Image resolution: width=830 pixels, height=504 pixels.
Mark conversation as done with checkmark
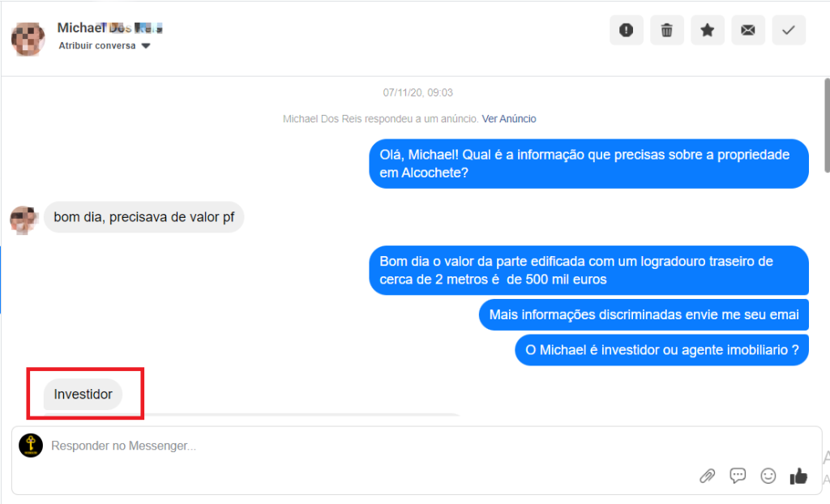[x=789, y=30]
